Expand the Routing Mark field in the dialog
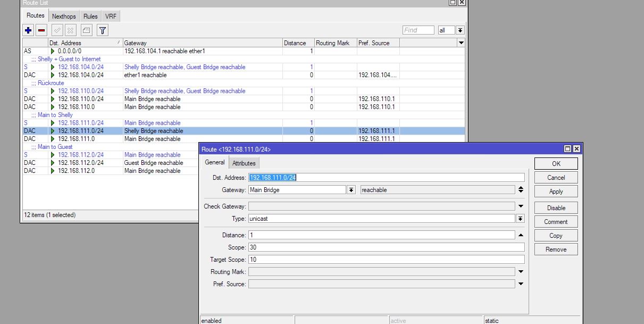The width and height of the screenshot is (644, 324). [521, 272]
